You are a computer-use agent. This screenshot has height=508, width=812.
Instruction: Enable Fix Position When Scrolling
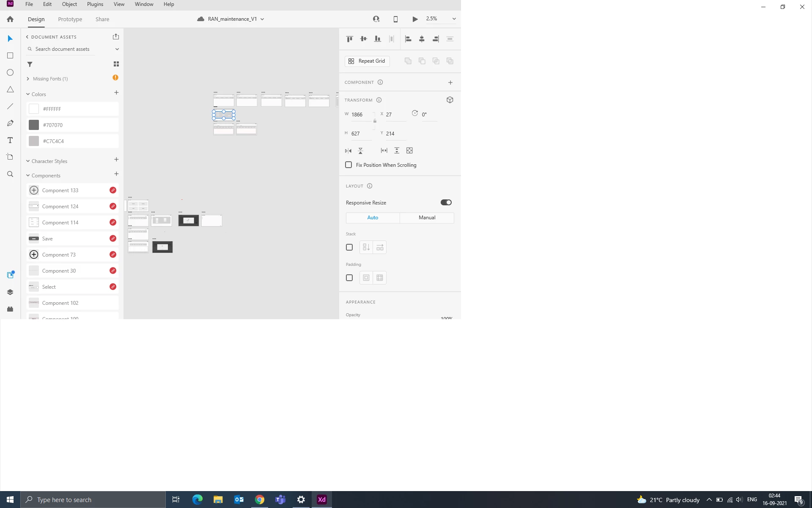click(x=348, y=165)
